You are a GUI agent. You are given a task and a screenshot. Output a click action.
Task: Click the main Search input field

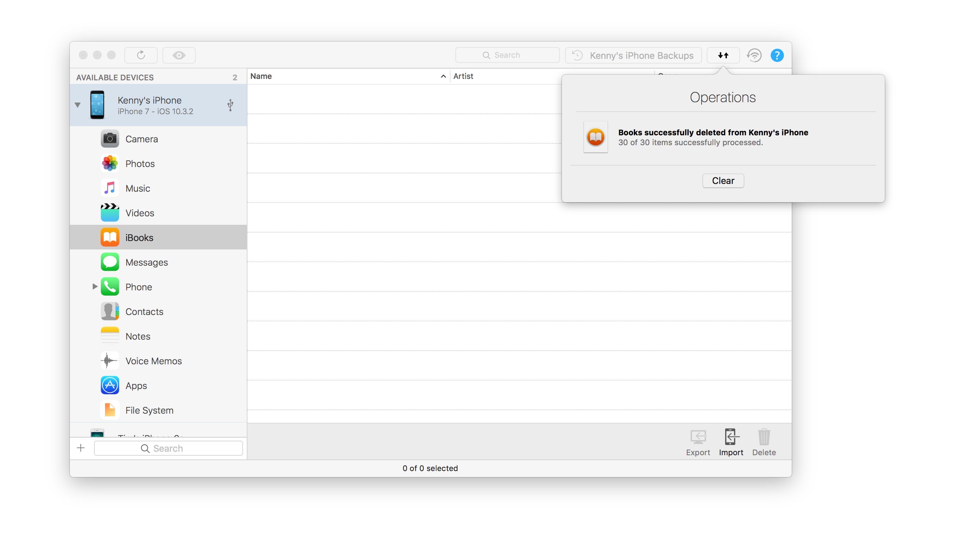(507, 54)
